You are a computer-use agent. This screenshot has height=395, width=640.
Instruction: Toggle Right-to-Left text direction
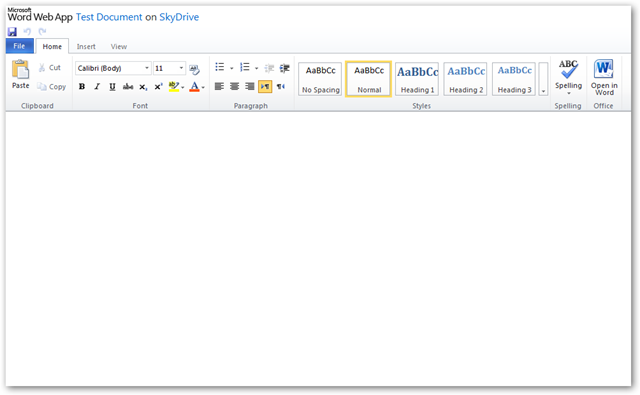[281, 87]
